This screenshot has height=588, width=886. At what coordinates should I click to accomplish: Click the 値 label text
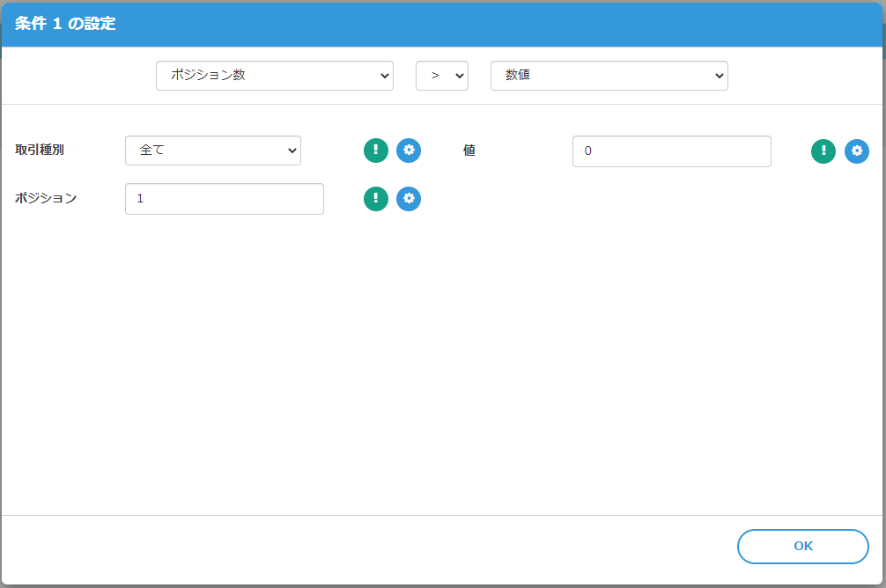point(469,151)
